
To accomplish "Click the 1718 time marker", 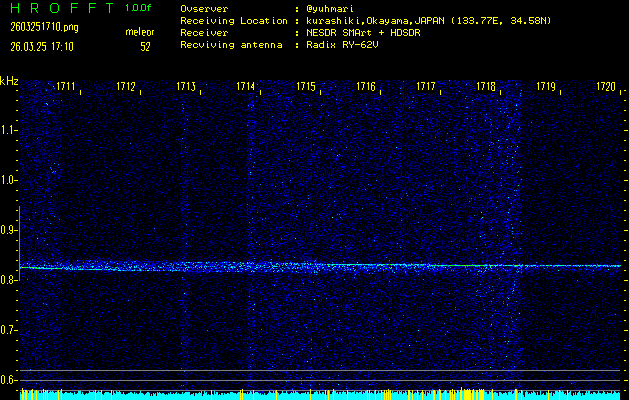I will click(x=486, y=86).
